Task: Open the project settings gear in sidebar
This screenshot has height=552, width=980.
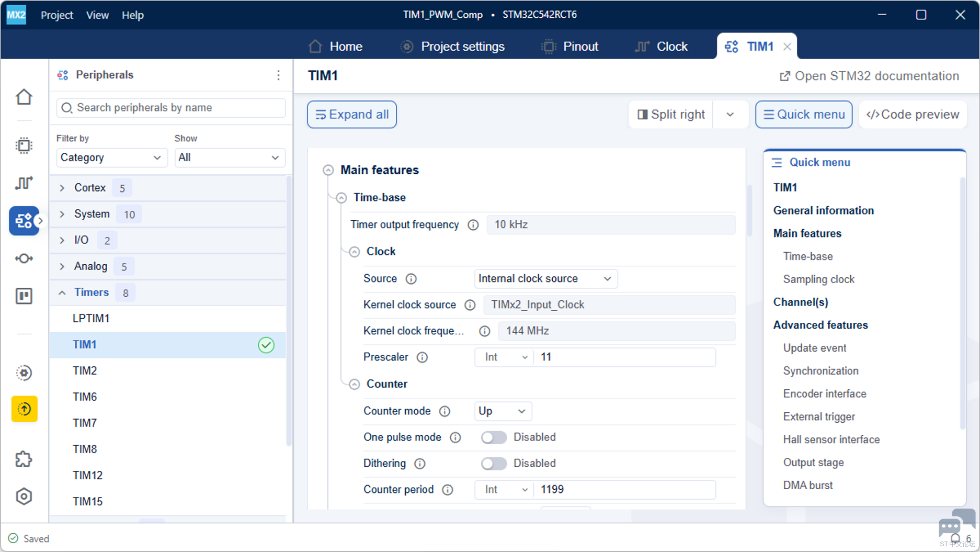Action: pos(24,373)
